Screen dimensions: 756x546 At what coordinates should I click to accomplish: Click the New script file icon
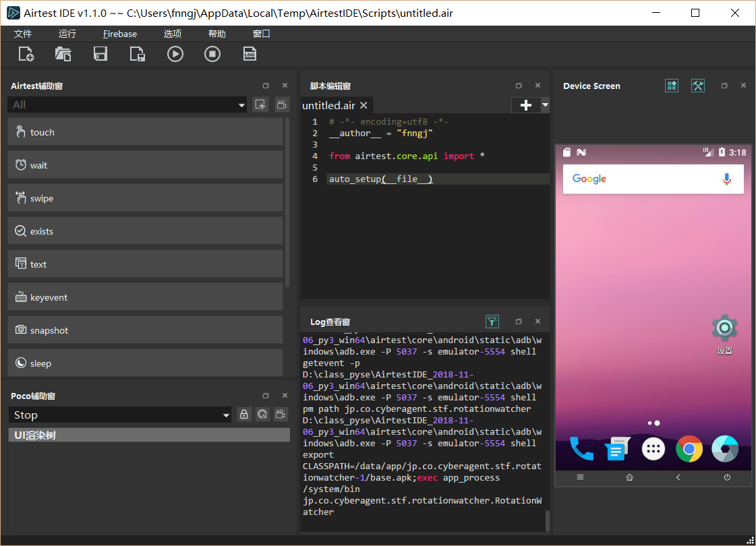point(26,55)
